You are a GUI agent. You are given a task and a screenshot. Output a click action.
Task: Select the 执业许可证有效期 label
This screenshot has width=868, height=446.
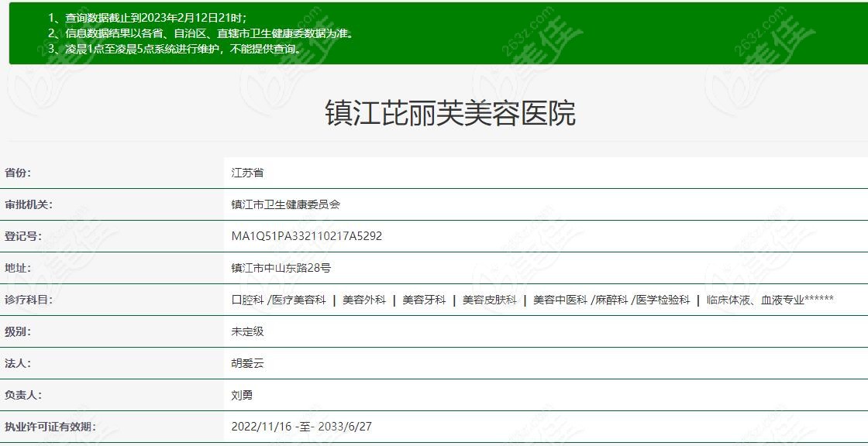pyautogui.click(x=50, y=427)
